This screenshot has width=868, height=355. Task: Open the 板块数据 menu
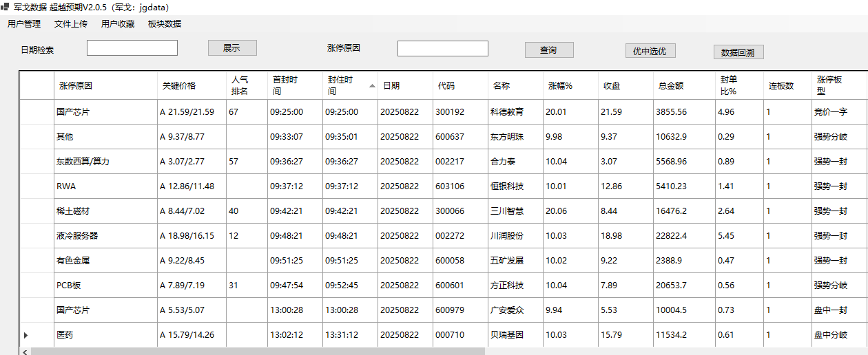pyautogui.click(x=165, y=24)
